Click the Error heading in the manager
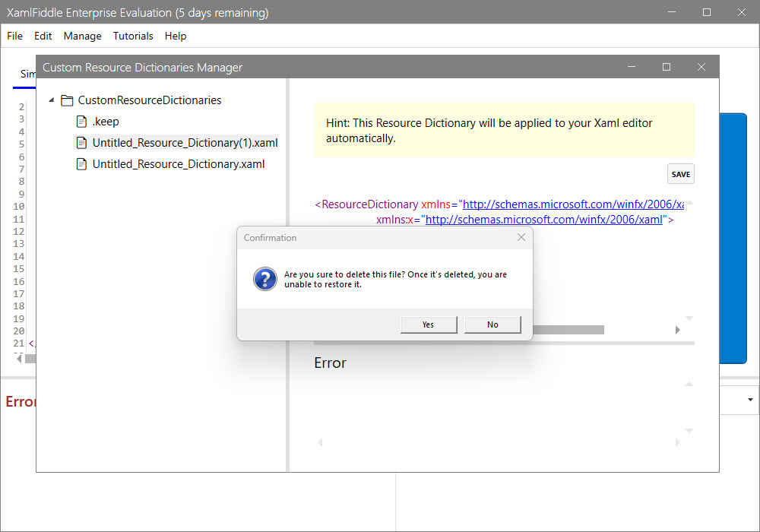760x532 pixels. coord(330,363)
